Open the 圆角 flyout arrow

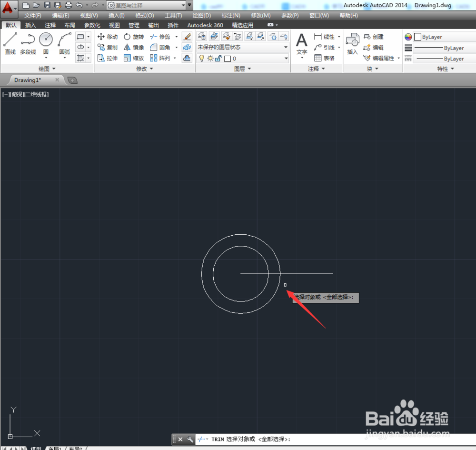point(177,47)
